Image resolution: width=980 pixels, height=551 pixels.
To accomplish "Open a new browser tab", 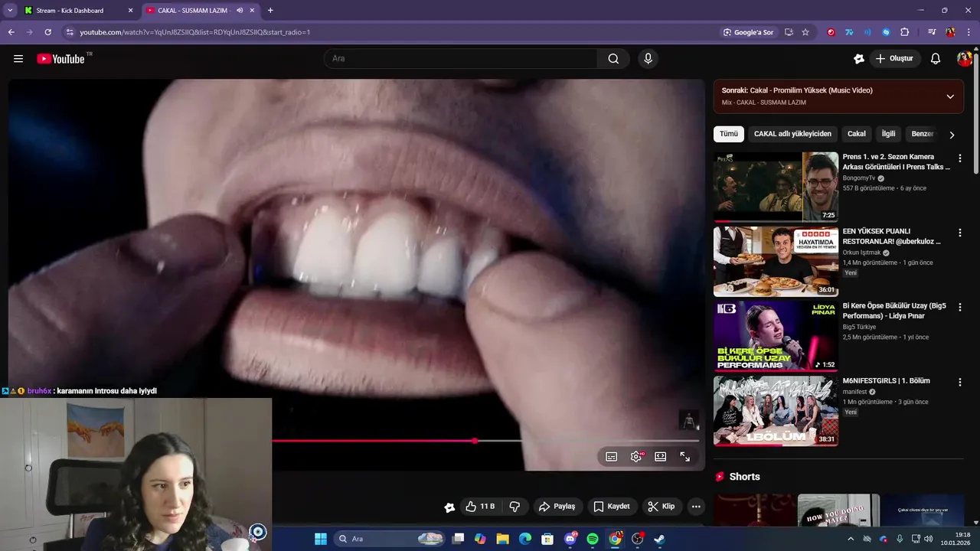I will (270, 11).
